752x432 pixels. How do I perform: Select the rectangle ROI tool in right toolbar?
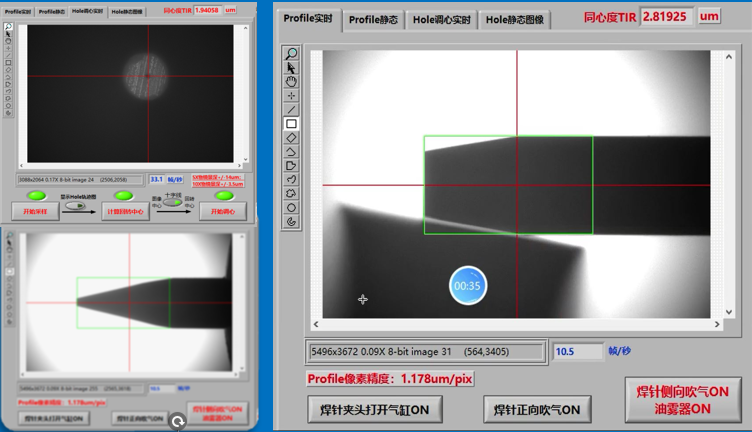click(291, 124)
